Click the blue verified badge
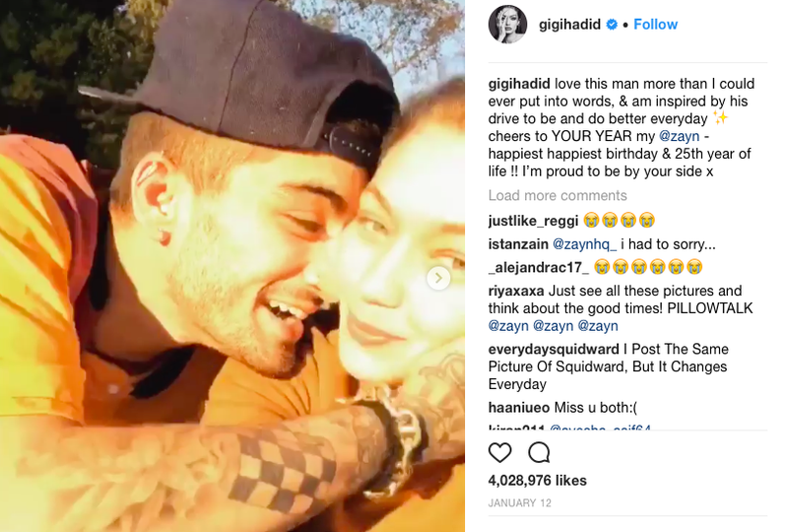 click(612, 24)
